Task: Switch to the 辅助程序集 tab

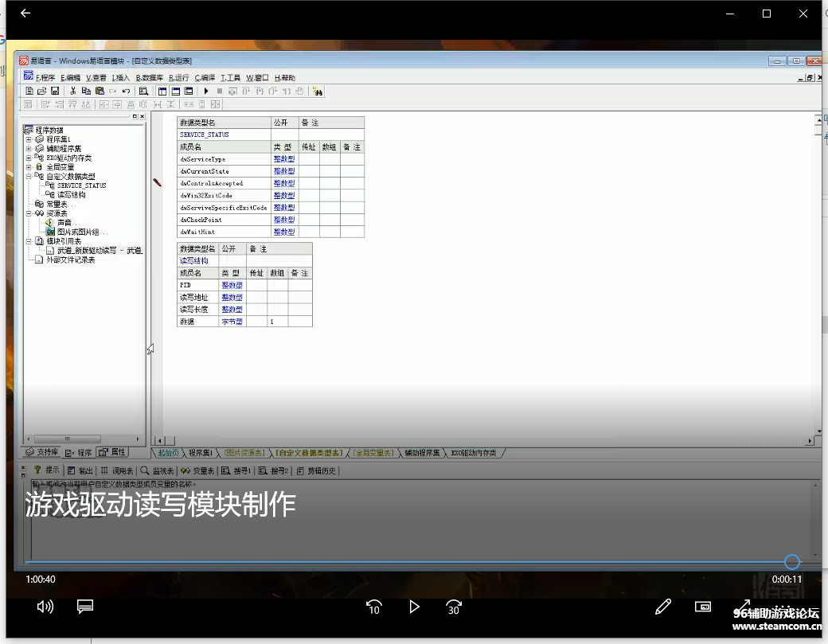Action: pyautogui.click(x=421, y=453)
